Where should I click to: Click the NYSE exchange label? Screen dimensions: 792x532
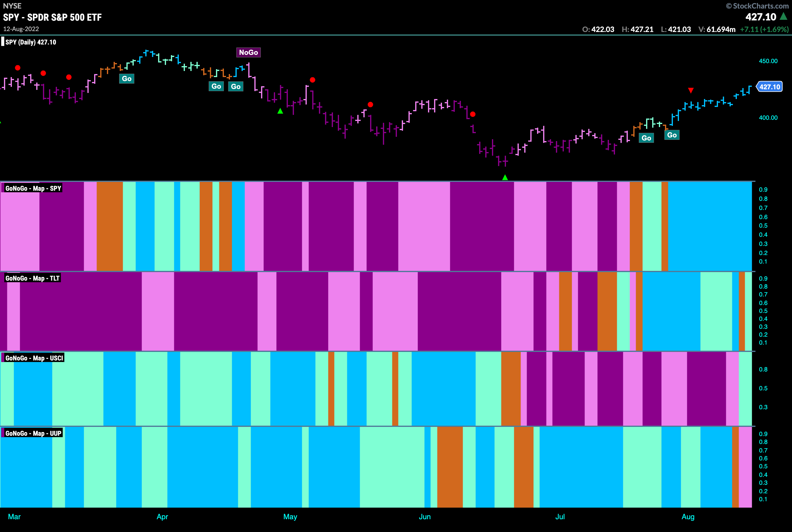click(x=12, y=6)
